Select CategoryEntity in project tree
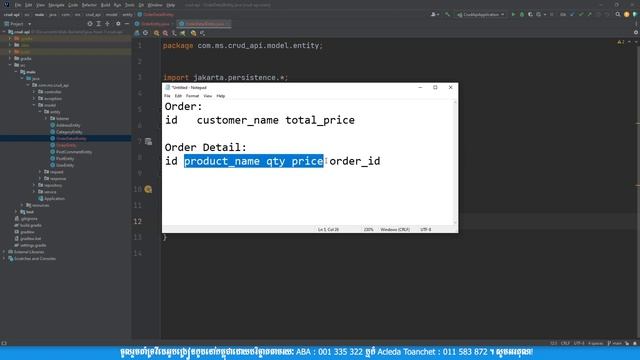Image resolution: width=640 pixels, height=360 pixels. pyautogui.click(x=66, y=132)
